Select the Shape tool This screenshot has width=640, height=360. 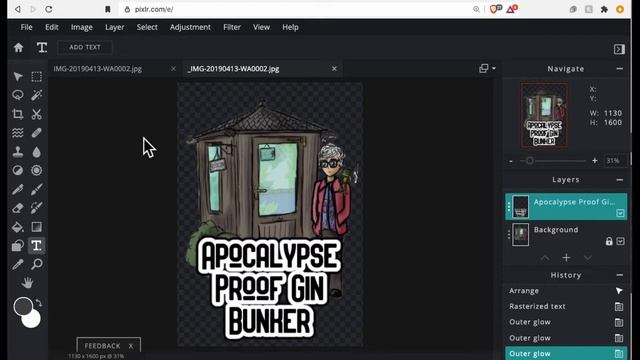[18, 246]
